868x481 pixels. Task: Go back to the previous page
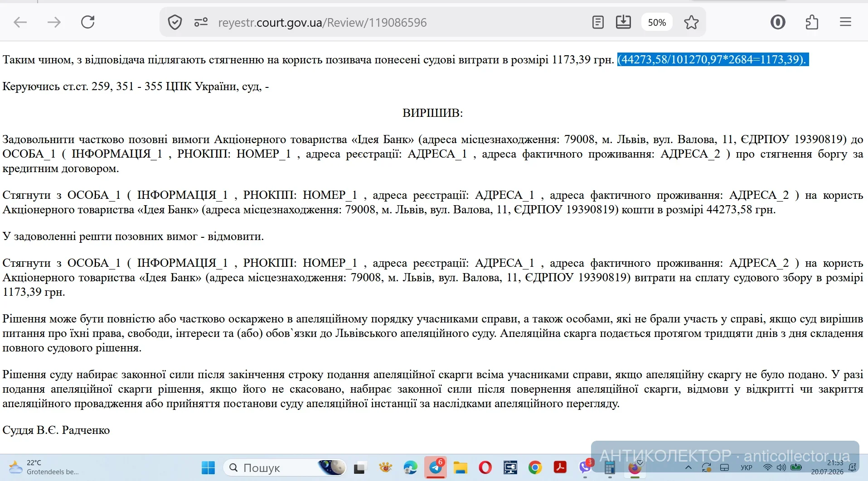click(x=20, y=22)
